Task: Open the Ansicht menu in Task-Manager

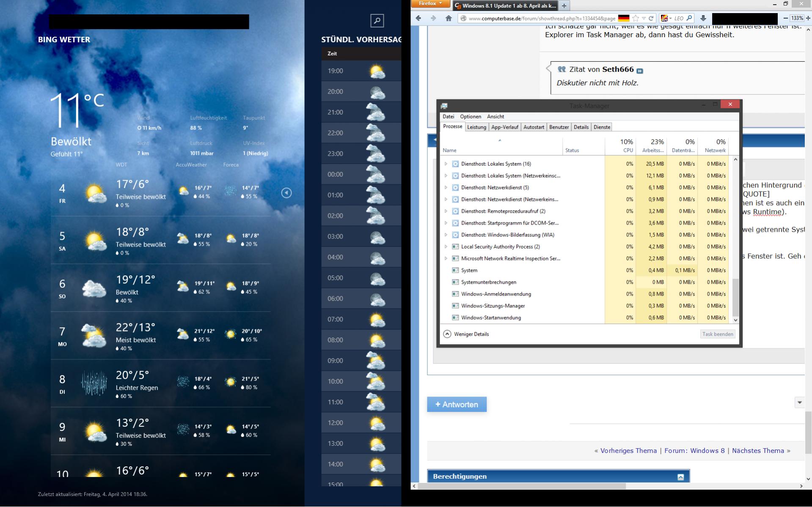Action: pyautogui.click(x=495, y=117)
